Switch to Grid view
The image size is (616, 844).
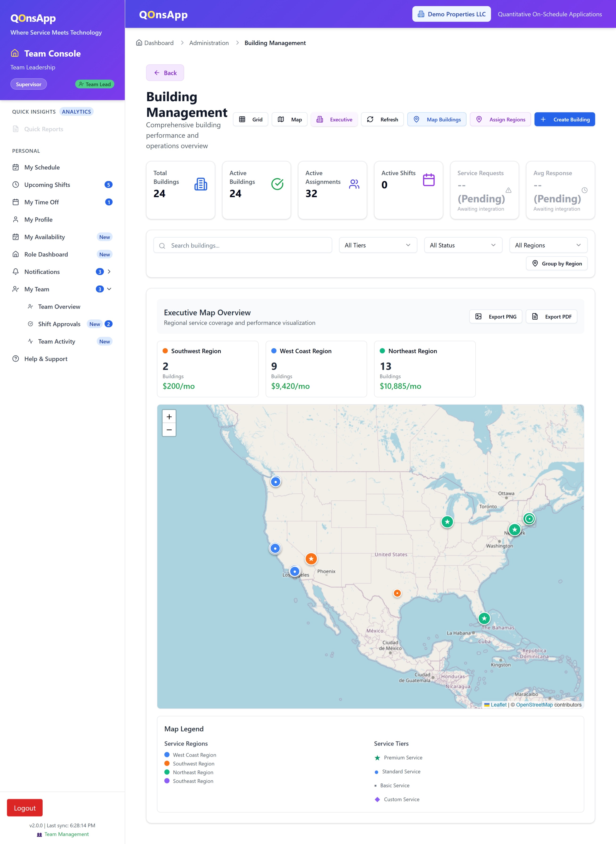pyautogui.click(x=251, y=119)
